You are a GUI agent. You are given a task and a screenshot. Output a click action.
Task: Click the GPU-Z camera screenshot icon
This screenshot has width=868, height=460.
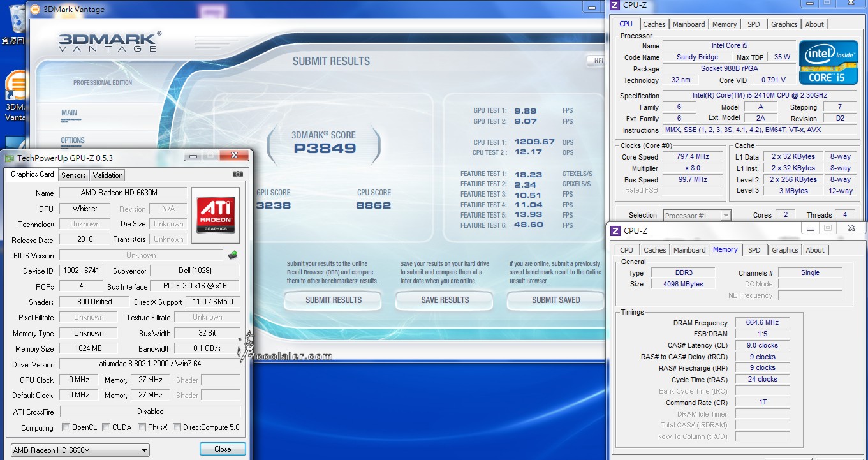237,174
